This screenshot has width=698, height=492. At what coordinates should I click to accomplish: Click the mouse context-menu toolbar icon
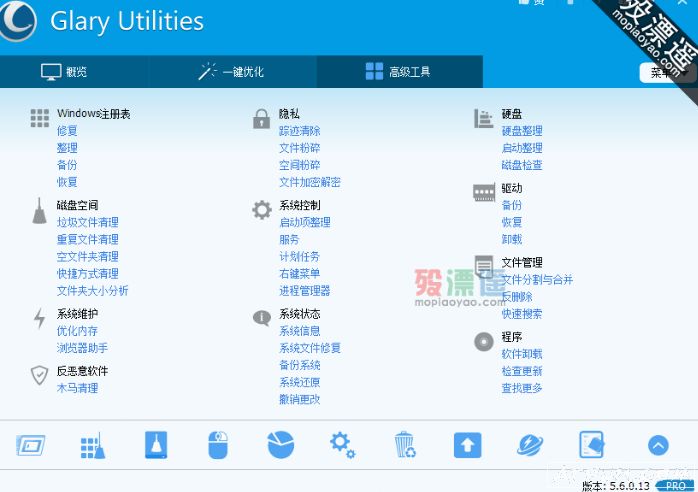[x=218, y=445]
